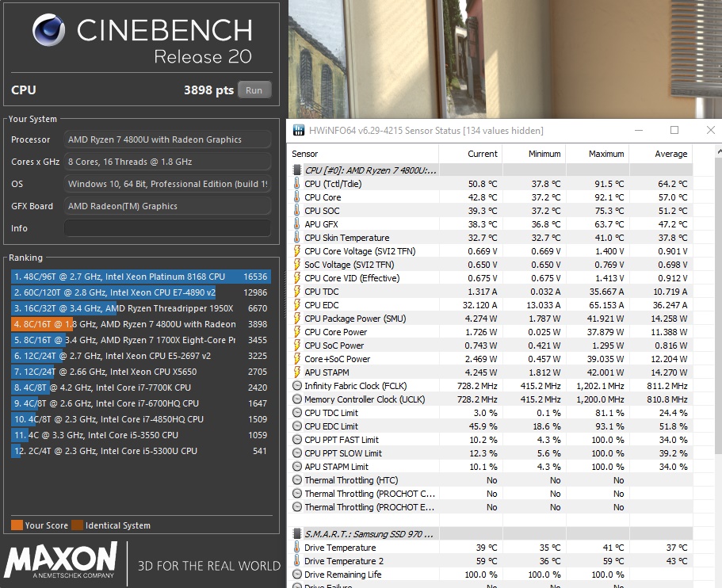Click the thermometer icon beside CPU Core
The image size is (722, 588).
pos(296,197)
